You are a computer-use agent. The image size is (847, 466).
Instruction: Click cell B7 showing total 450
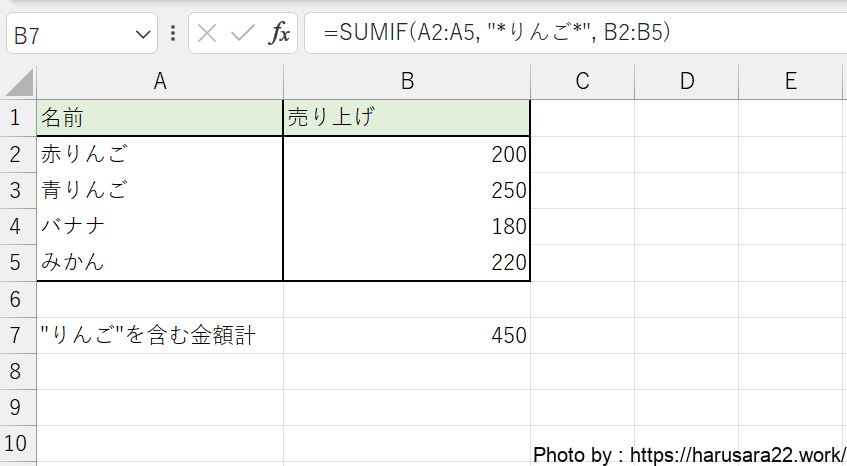pos(406,335)
